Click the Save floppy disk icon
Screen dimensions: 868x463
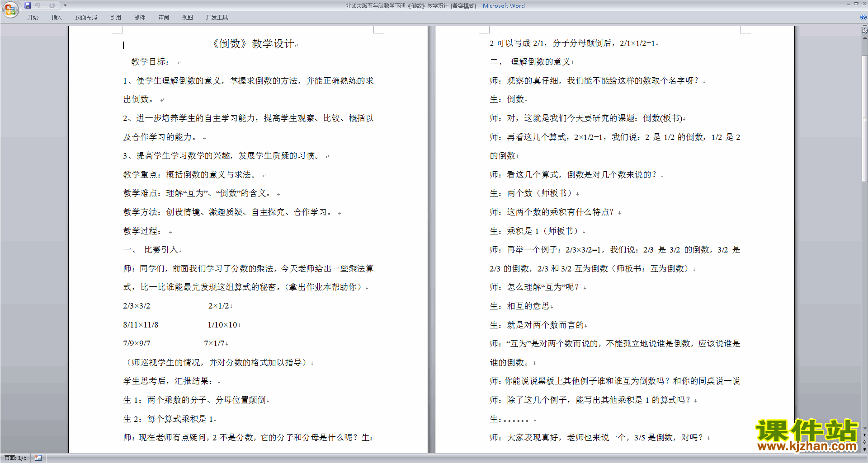(28, 5)
